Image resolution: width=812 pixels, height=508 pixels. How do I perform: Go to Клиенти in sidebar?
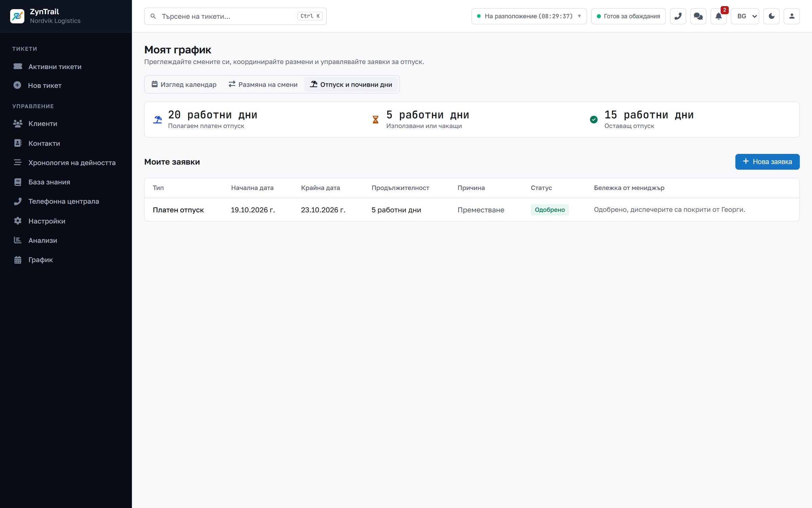coord(66,124)
